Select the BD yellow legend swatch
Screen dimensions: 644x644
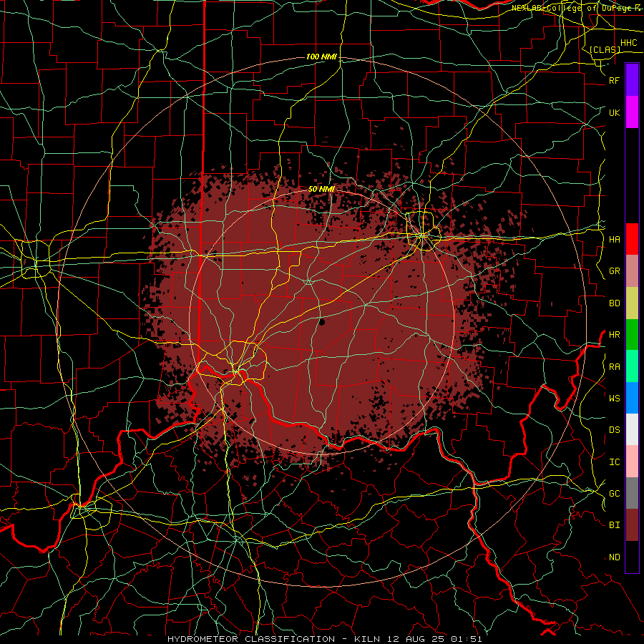[x=632, y=303]
